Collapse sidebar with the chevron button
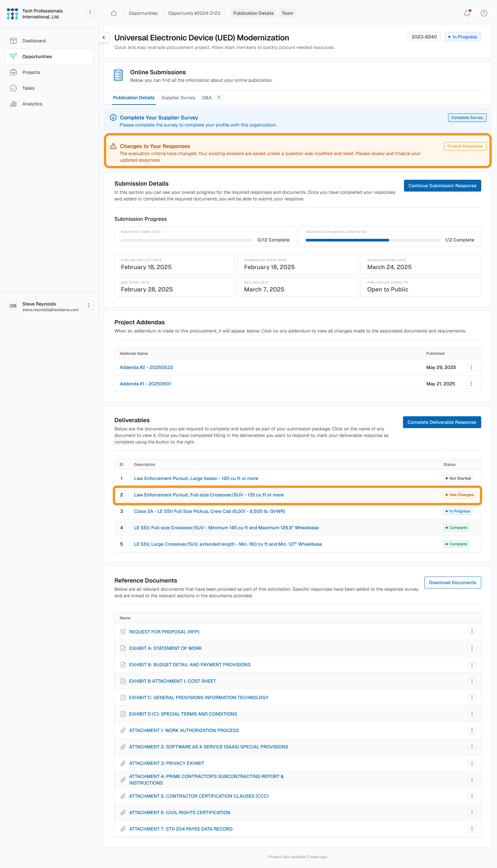Image resolution: width=497 pixels, height=868 pixels. pos(104,37)
